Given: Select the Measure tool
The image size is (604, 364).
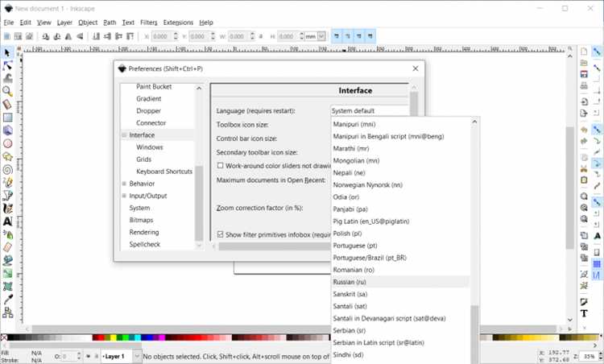Looking at the screenshot, I should [7, 105].
